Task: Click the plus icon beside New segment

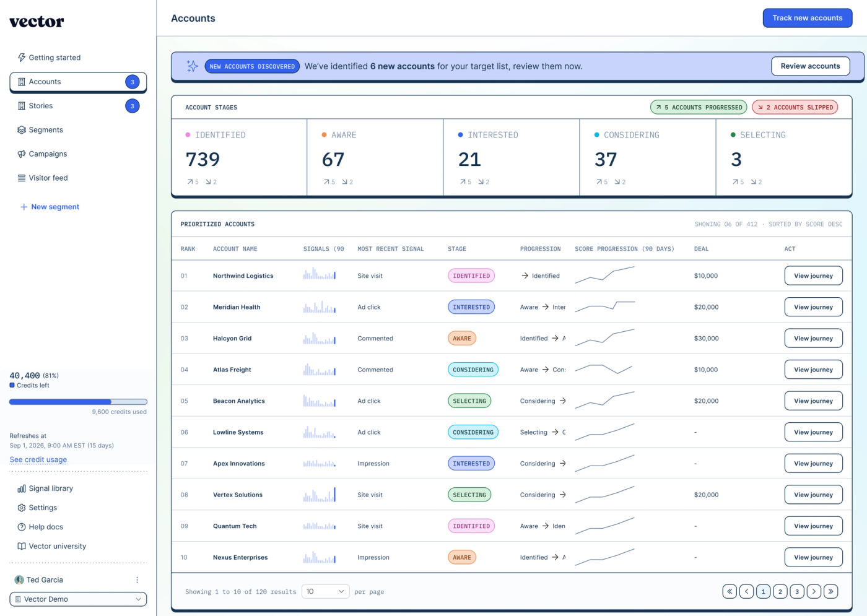Action: (x=24, y=207)
